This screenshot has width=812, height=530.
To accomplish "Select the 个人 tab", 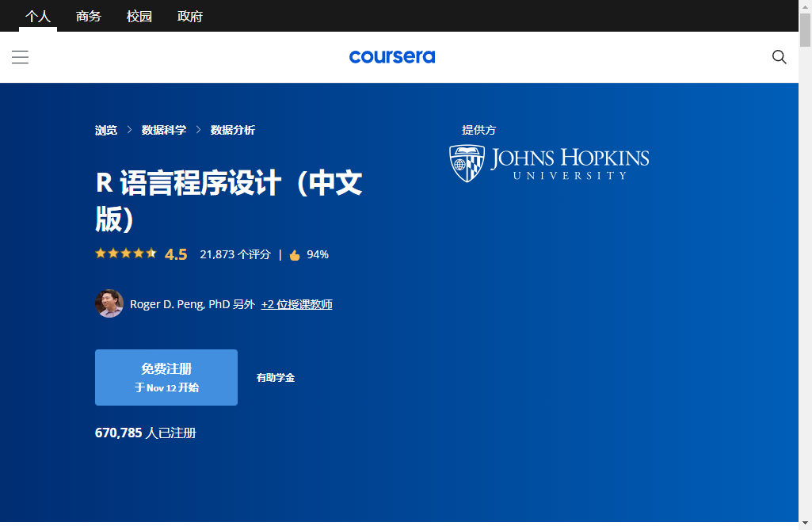I will 38,16.
